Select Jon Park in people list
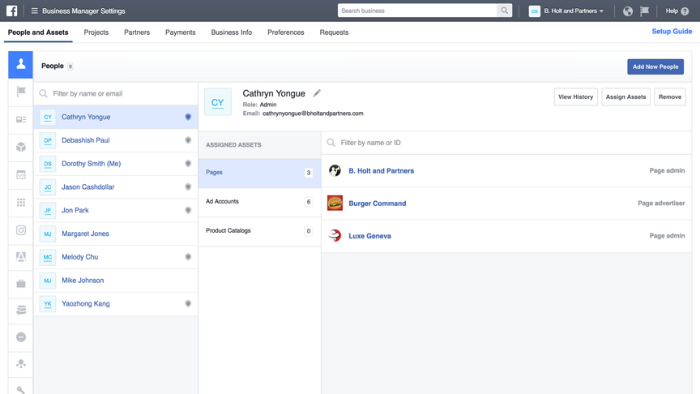Screen dimensions: 700x394 [x=116, y=210]
